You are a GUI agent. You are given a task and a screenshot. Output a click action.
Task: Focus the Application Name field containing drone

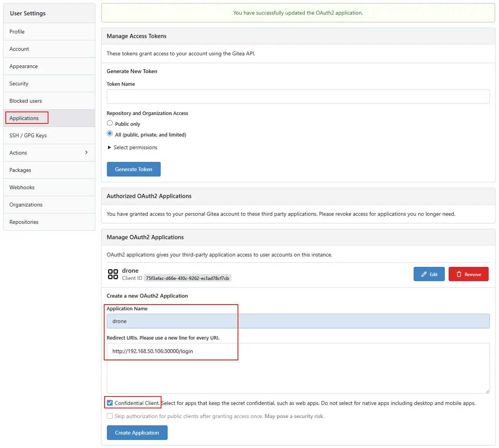(298, 321)
